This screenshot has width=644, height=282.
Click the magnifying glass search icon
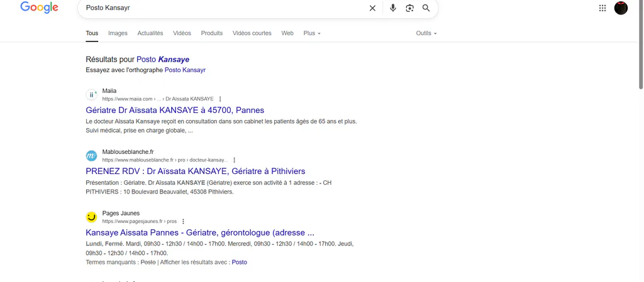[426, 8]
